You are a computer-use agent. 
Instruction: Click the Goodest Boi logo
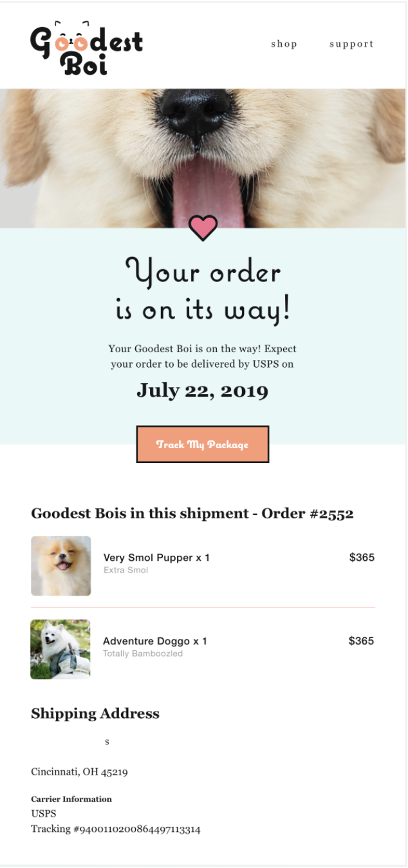pos(86,49)
